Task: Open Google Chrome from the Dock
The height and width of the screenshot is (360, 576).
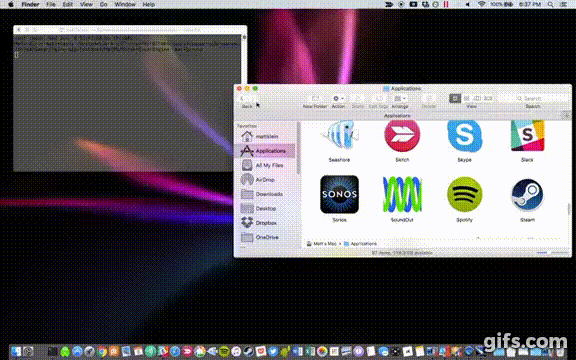Action: click(x=101, y=352)
